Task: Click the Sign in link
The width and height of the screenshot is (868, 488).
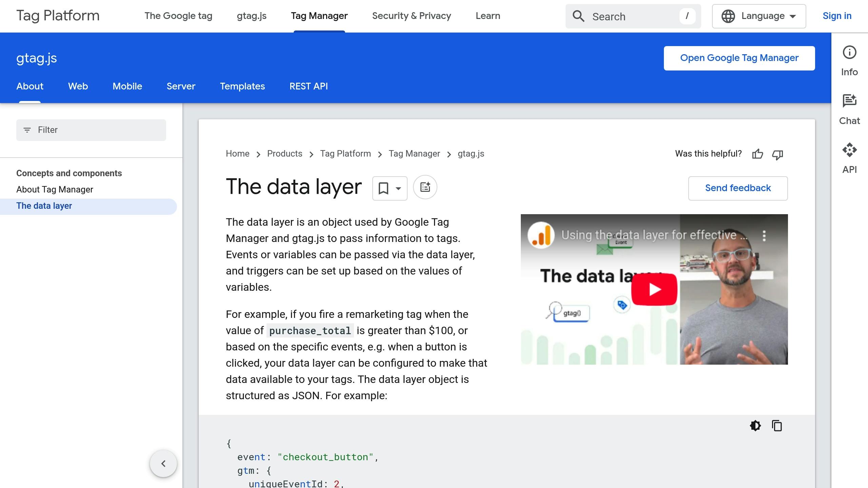Action: [x=837, y=16]
